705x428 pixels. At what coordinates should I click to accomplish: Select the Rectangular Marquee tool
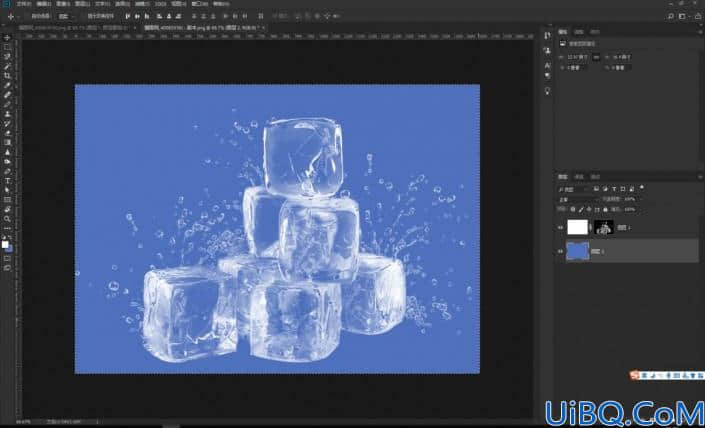tap(7, 47)
